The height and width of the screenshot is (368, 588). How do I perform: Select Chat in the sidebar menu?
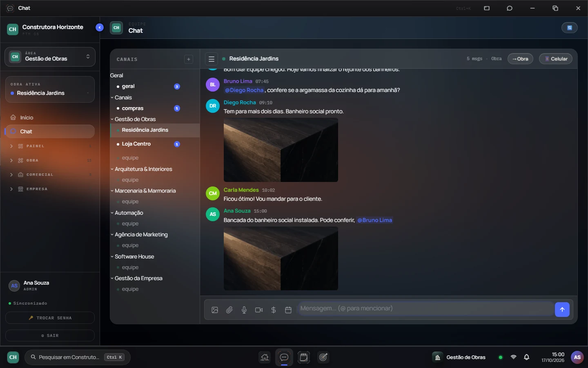click(50, 132)
